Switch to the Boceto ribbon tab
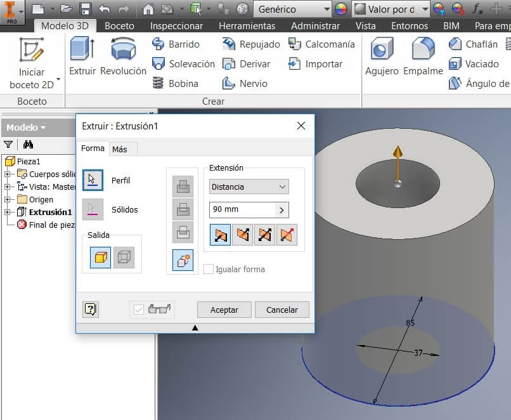This screenshot has height=420, width=511. [119, 26]
